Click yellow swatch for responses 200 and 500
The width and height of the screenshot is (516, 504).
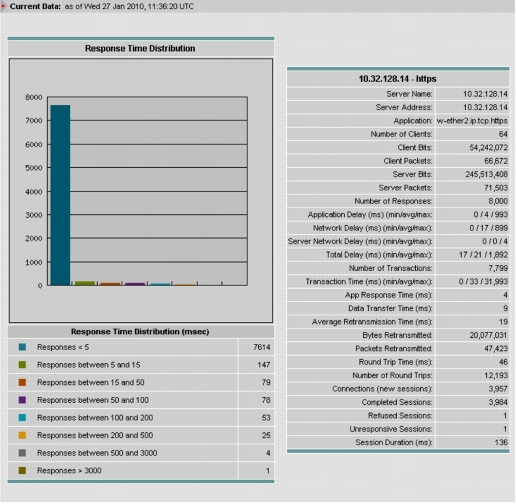coord(22,435)
